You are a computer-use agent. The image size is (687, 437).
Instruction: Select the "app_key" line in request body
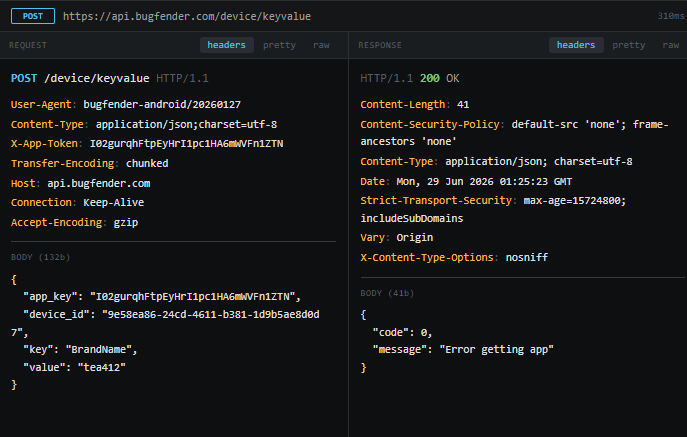point(162,297)
